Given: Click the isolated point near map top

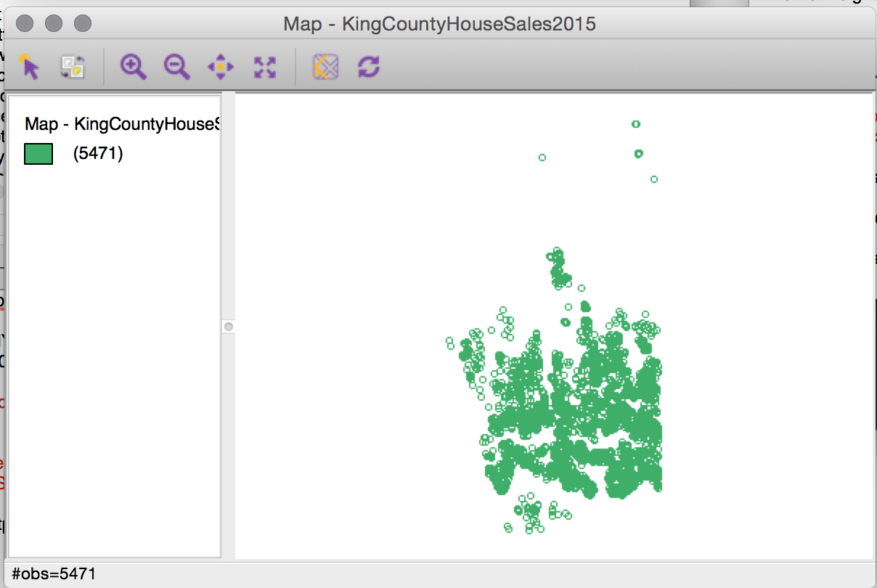Looking at the screenshot, I should tap(636, 123).
